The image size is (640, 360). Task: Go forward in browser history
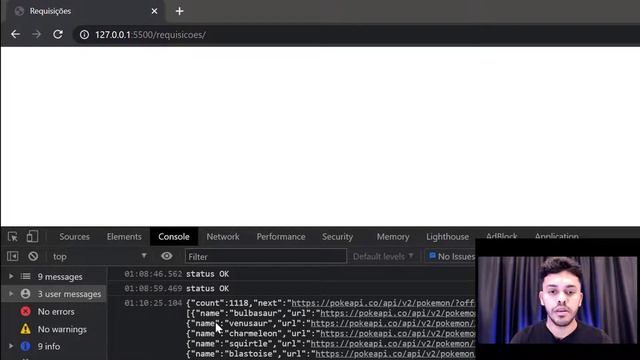pos(37,35)
